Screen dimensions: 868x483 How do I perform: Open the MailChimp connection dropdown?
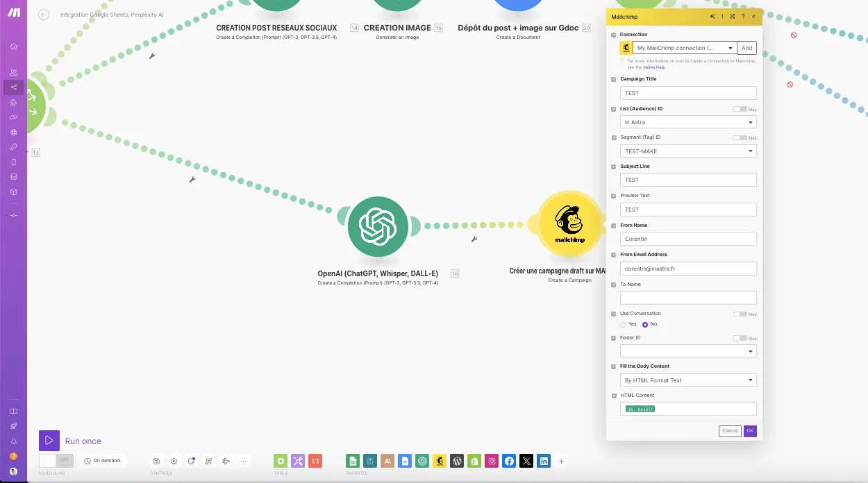684,48
